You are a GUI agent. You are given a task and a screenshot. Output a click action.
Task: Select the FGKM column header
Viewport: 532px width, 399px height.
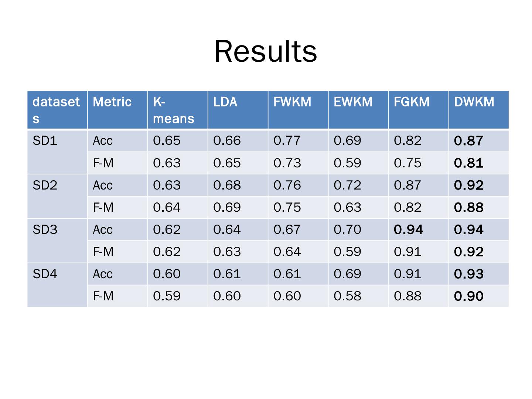pyautogui.click(x=412, y=102)
